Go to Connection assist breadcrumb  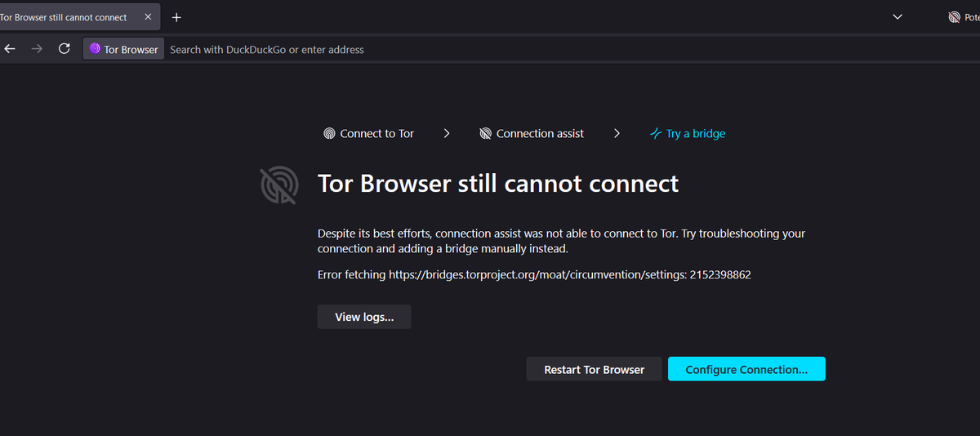532,133
